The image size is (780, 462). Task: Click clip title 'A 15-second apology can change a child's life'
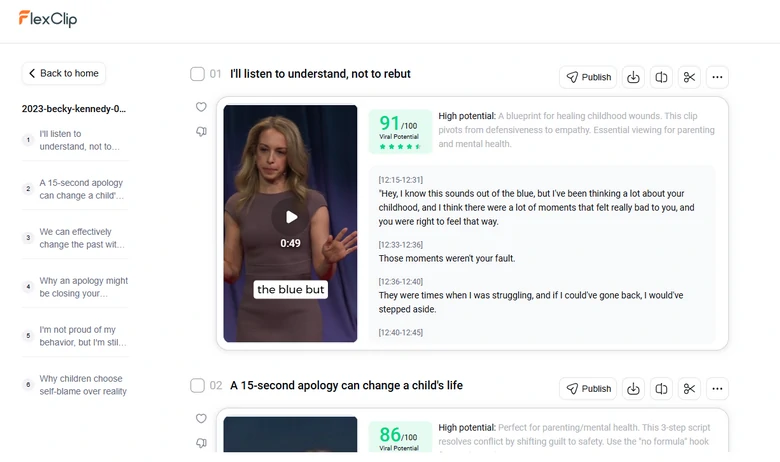(346, 385)
